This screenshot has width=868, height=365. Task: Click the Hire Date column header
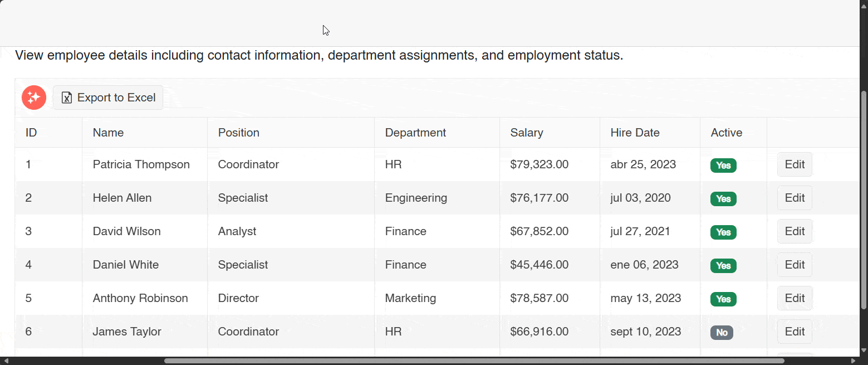coord(635,133)
